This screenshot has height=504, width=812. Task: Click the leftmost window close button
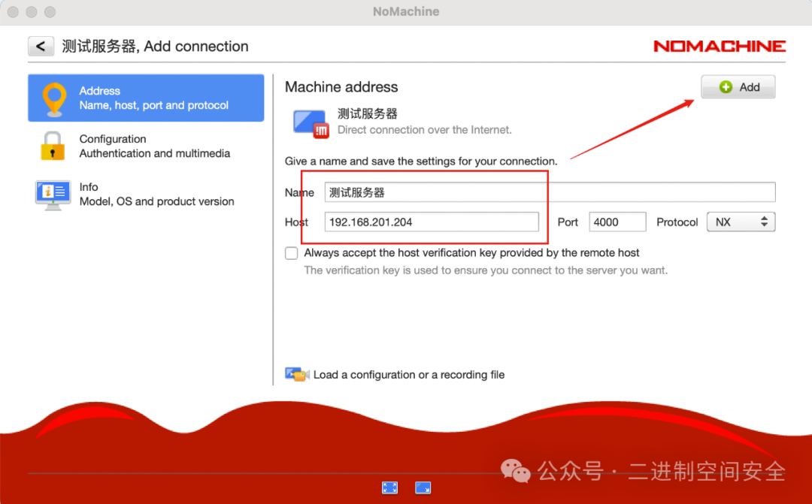click(13, 12)
